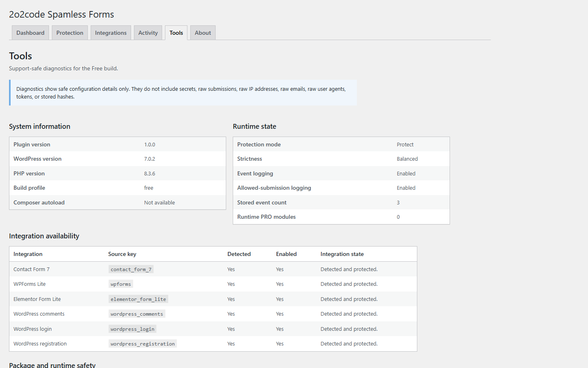This screenshot has height=368, width=588.
Task: Select the Protect mode value
Action: (405, 145)
